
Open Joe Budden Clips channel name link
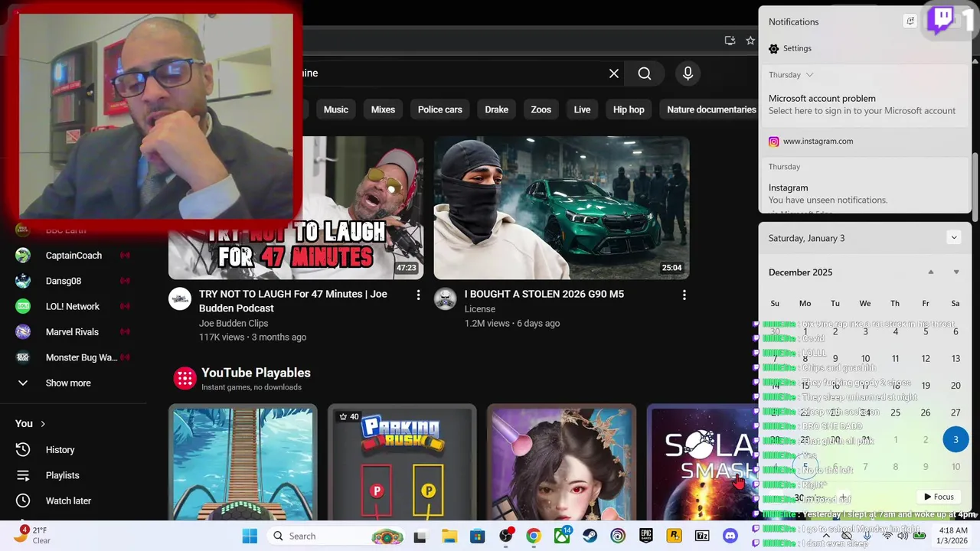point(234,324)
